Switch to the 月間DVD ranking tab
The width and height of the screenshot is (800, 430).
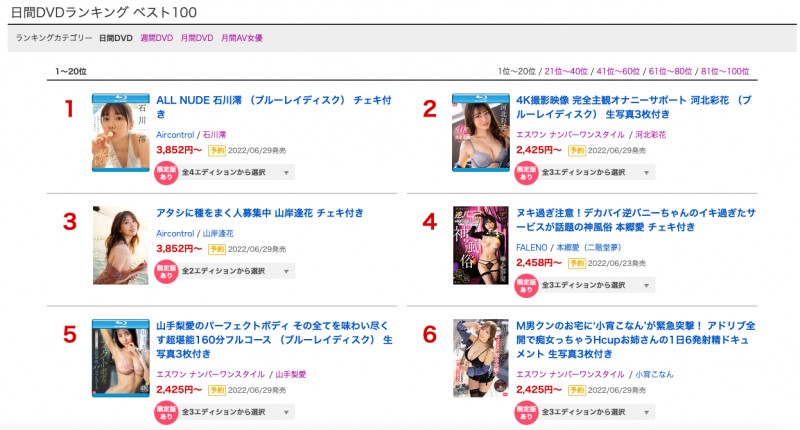pos(197,38)
